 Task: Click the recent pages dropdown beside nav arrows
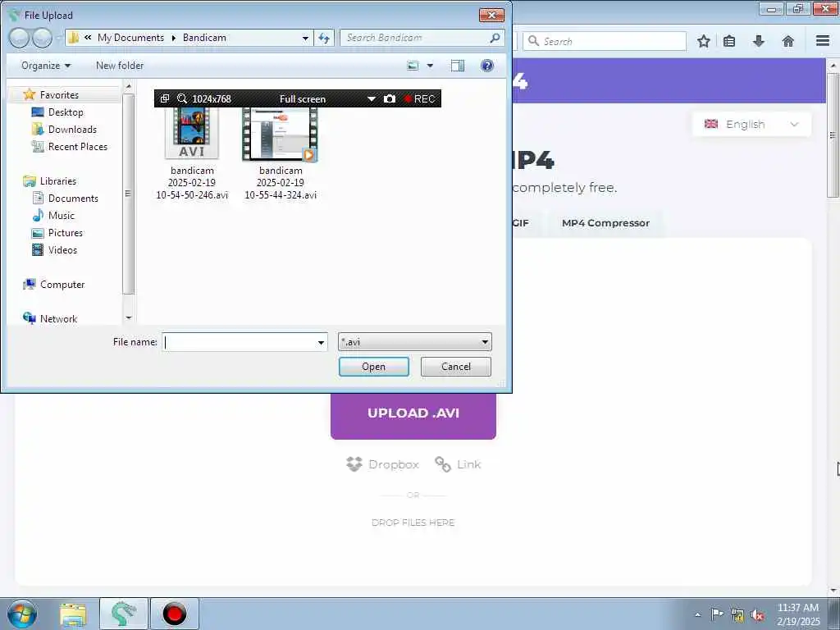pyautogui.click(x=59, y=38)
